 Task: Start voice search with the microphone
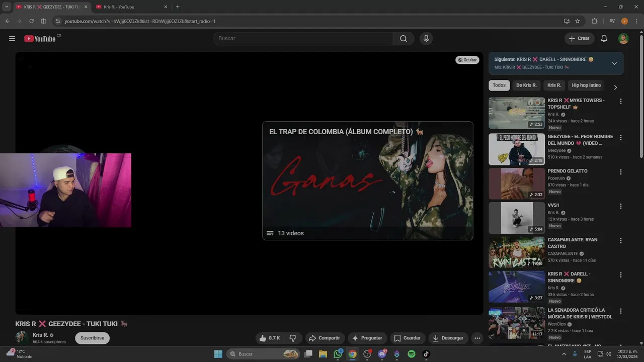[426, 39]
